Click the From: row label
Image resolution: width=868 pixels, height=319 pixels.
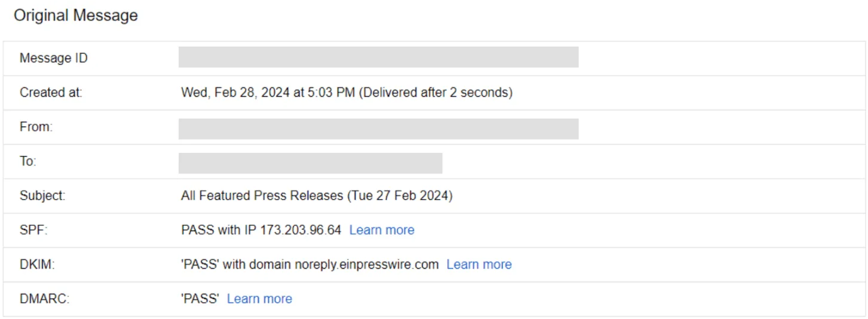coord(36,127)
